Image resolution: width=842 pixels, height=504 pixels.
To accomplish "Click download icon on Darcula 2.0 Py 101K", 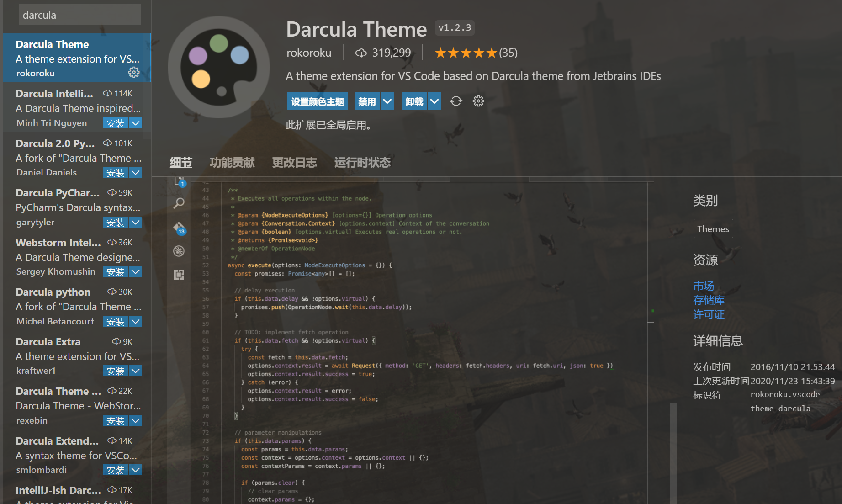I will click(107, 143).
